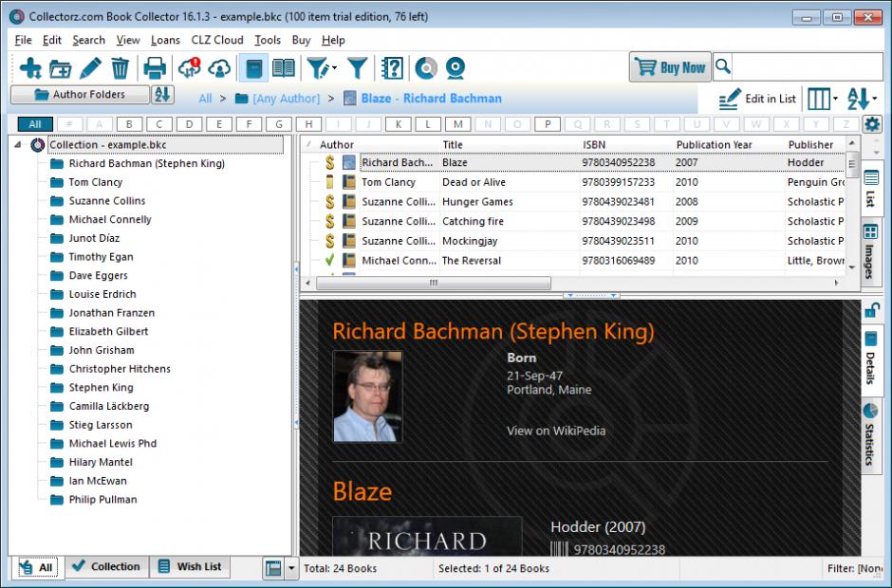Delete the selected book with trash icon
This screenshot has height=588, width=892.
[120, 68]
